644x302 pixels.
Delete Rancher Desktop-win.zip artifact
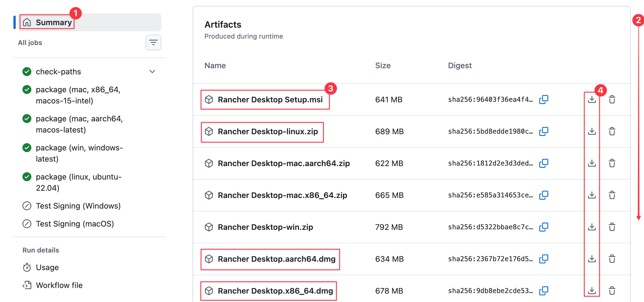click(612, 227)
